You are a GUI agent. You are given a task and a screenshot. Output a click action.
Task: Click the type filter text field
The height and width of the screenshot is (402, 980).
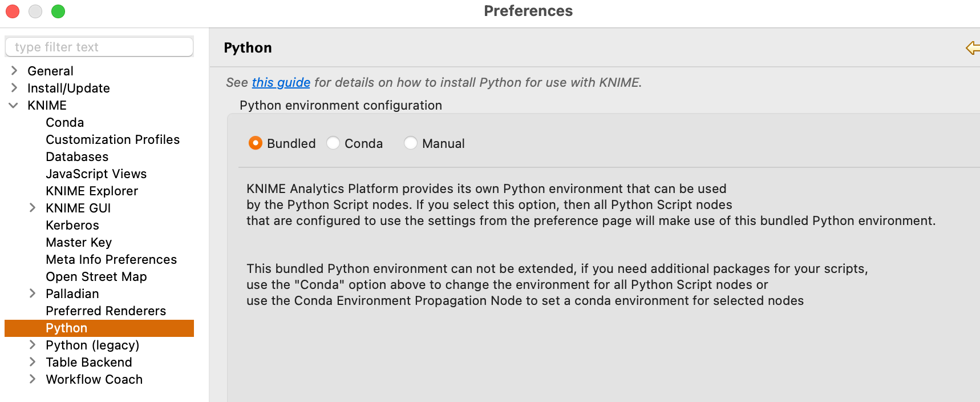tap(99, 47)
